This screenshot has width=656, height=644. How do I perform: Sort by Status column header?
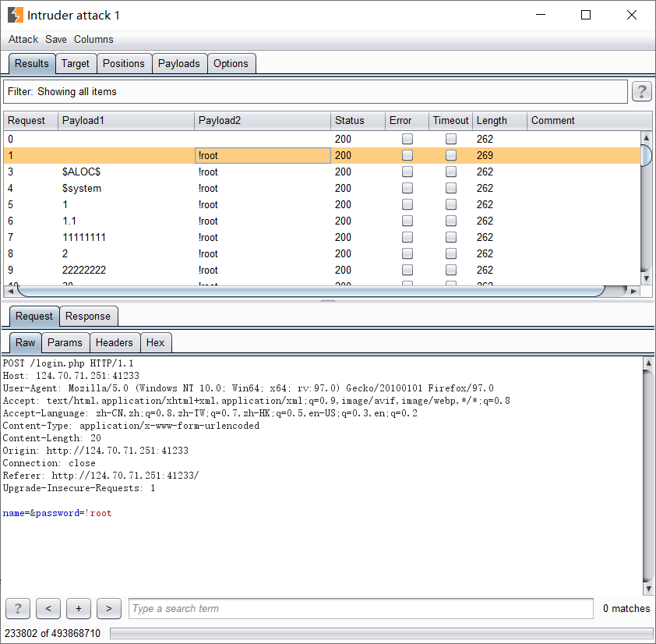[x=358, y=121]
